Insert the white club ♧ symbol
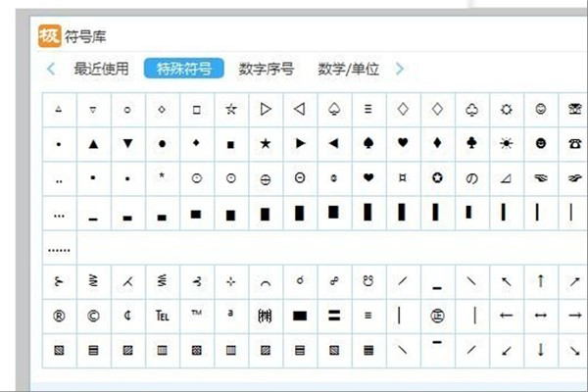Screen dimensions: 588x392 tap(471, 110)
